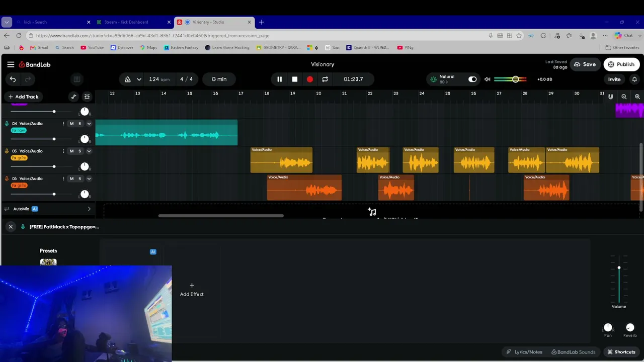Solo track 06 Voice/Audio
The height and width of the screenshot is (362, 644).
coord(79,178)
